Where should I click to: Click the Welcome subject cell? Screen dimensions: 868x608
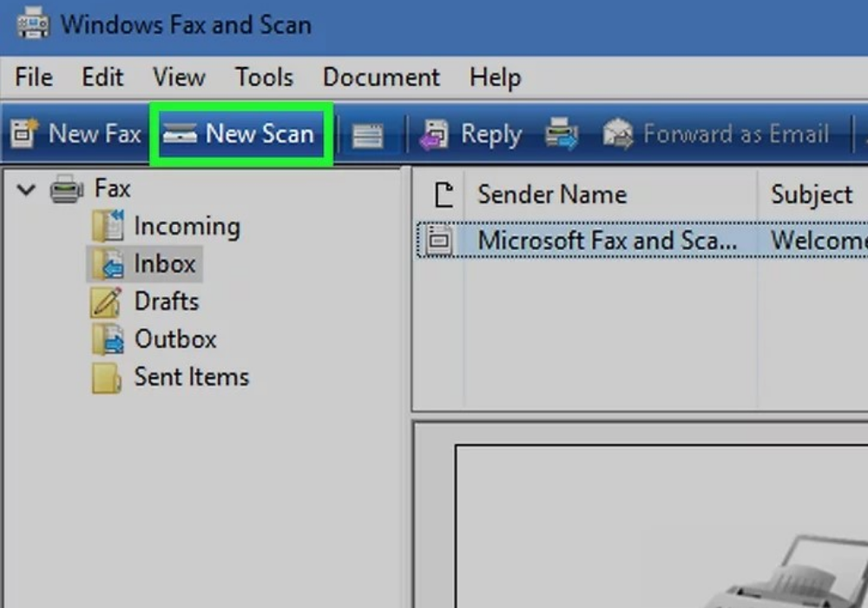click(x=819, y=241)
